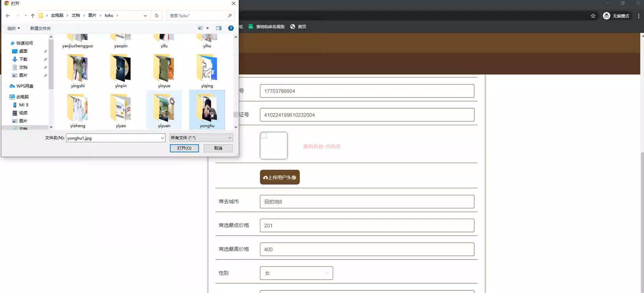Viewport: 644px width, 293px height.
Task: Open the 首页 bookmark
Action: point(298,26)
